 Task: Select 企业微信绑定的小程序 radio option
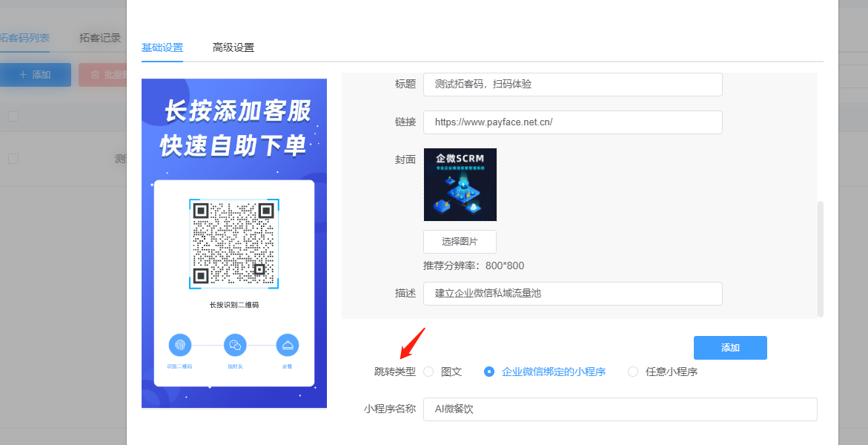[x=488, y=372]
